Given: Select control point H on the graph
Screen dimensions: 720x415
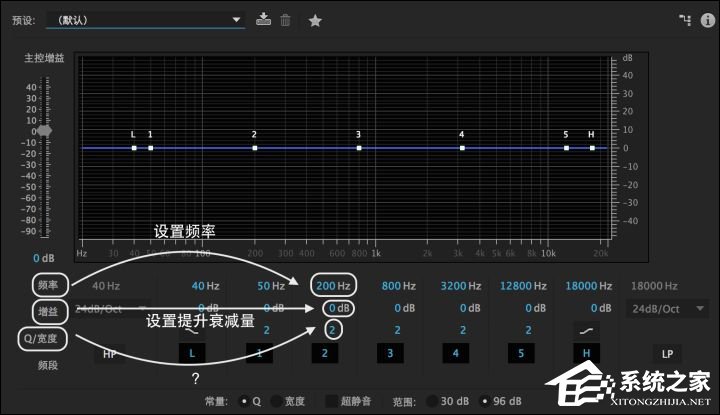Looking at the screenshot, I should click(592, 148).
